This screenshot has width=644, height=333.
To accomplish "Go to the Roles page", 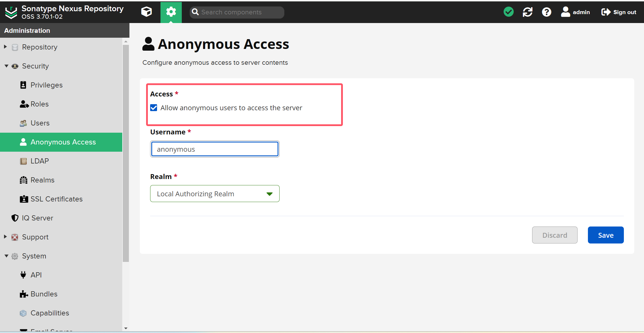I will pyautogui.click(x=39, y=104).
